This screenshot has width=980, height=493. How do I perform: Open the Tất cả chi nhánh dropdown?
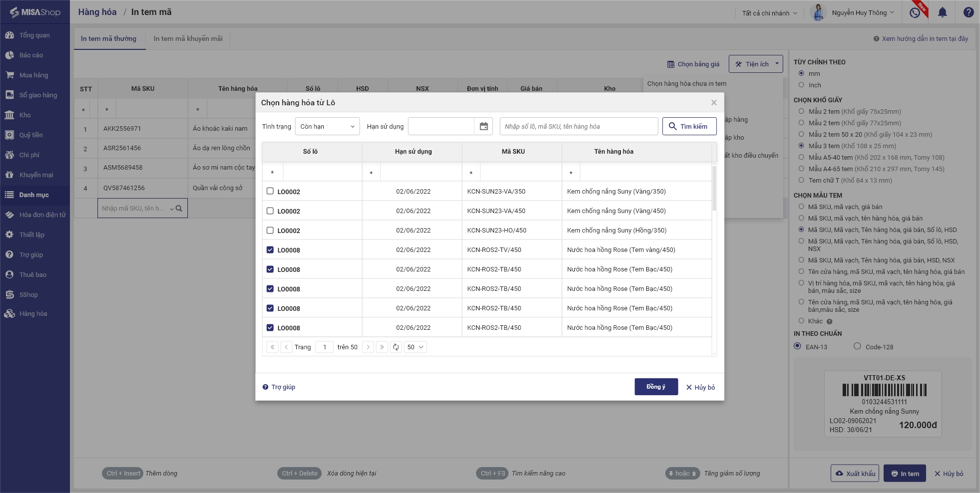pos(769,13)
